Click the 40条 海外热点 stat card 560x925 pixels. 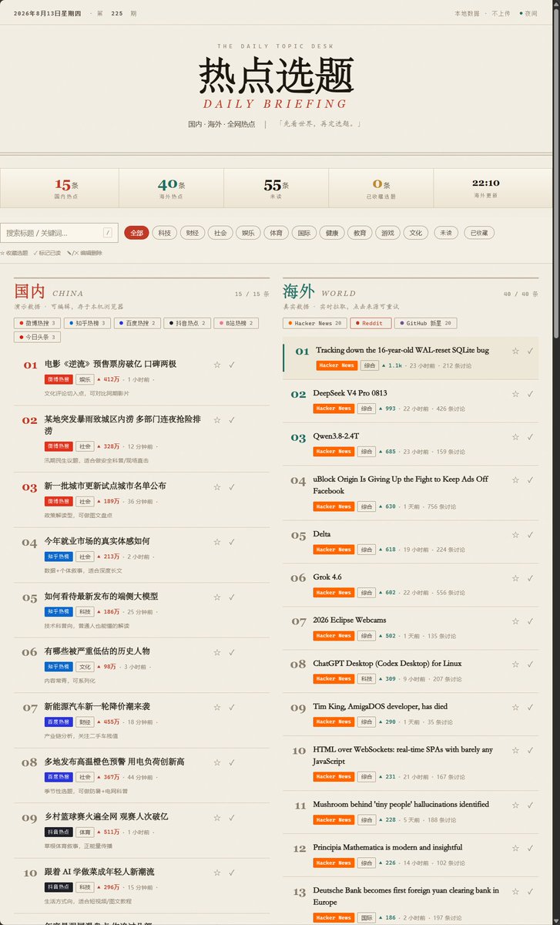tap(171, 189)
